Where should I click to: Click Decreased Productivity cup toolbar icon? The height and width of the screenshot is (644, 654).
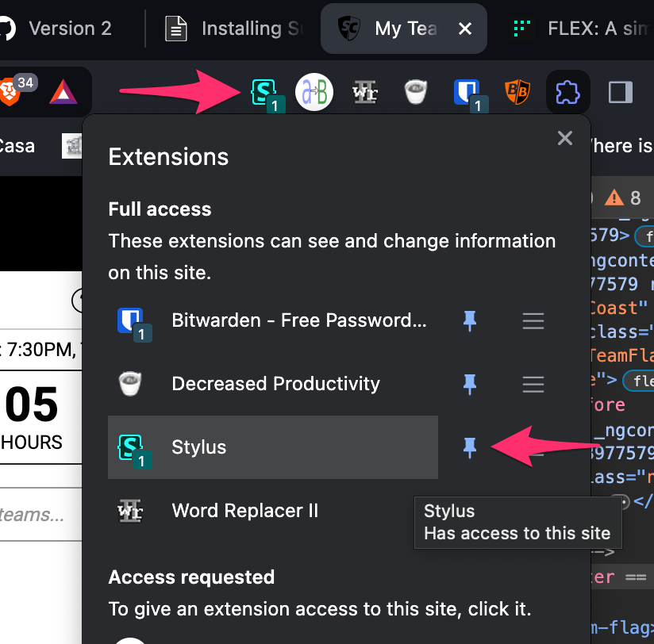(415, 92)
